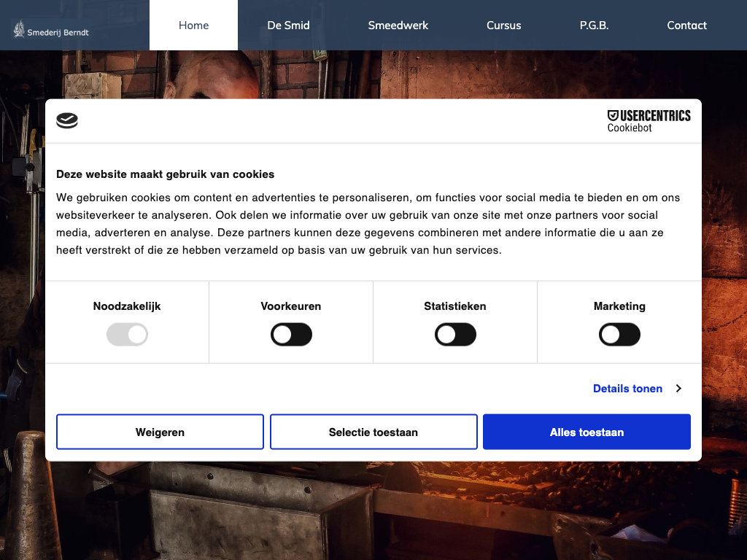Click the Cookiebot oval logo icon
The image size is (747, 560).
(67, 121)
